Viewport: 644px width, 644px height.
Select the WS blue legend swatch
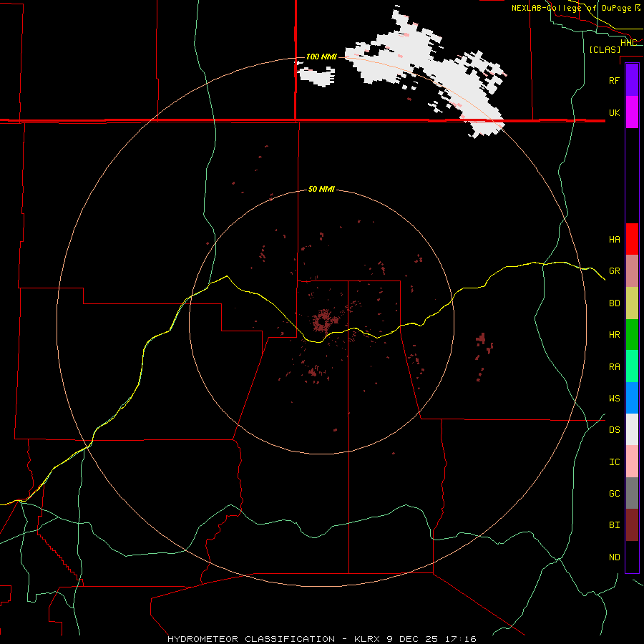(x=632, y=398)
